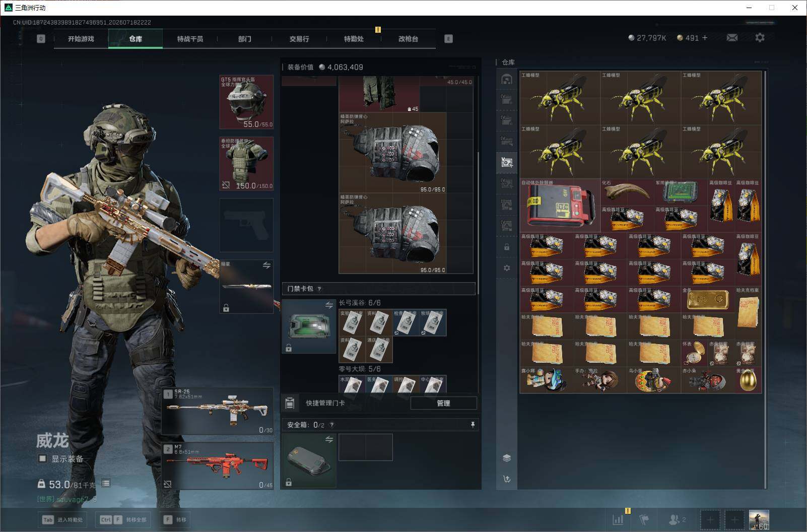This screenshot has width=807, height=532.
Task: Go to the 交易行 tab
Action: (299, 39)
